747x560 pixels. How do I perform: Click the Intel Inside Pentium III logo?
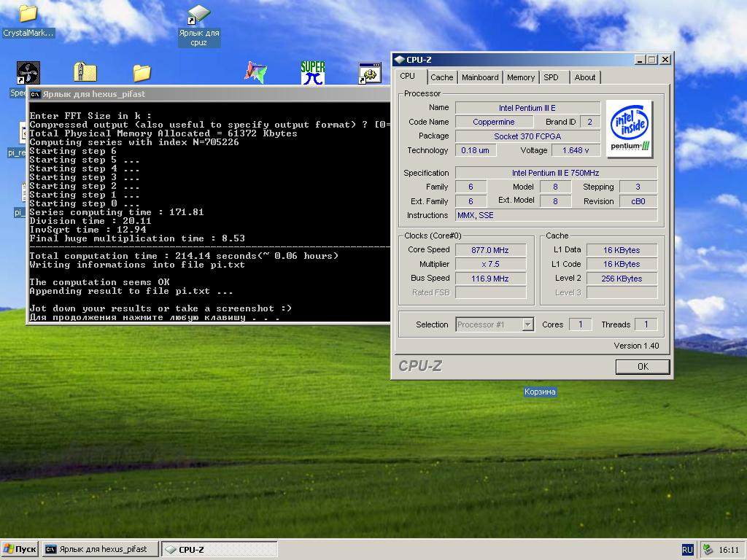click(630, 128)
